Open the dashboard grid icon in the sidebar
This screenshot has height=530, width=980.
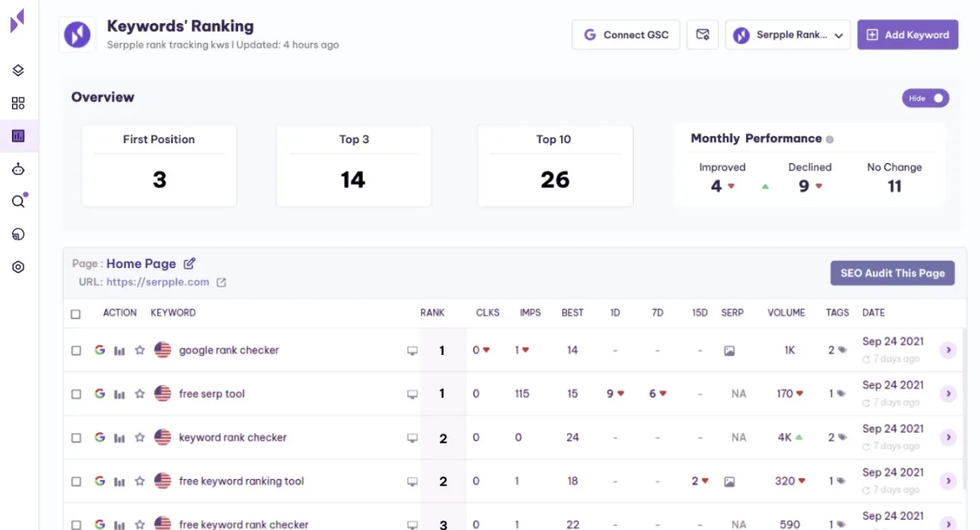(x=18, y=103)
